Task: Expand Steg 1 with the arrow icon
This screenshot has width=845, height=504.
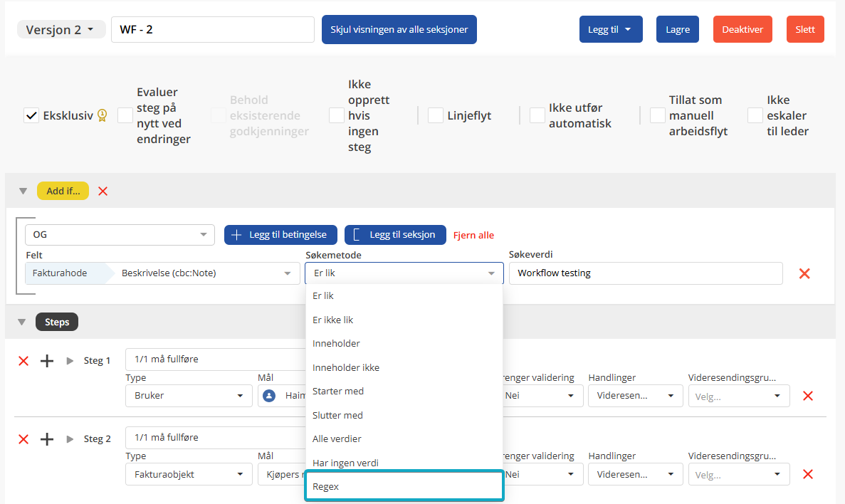Action: click(70, 361)
